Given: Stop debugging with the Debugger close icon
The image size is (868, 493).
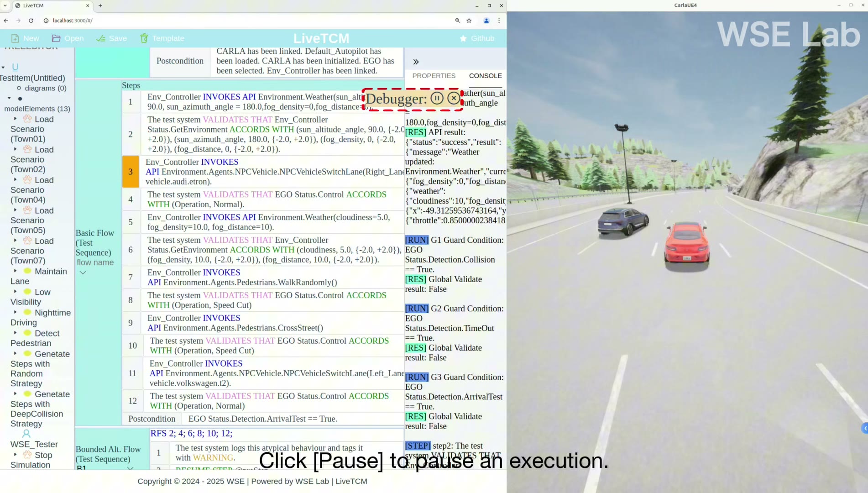Looking at the screenshot, I should click(x=454, y=98).
